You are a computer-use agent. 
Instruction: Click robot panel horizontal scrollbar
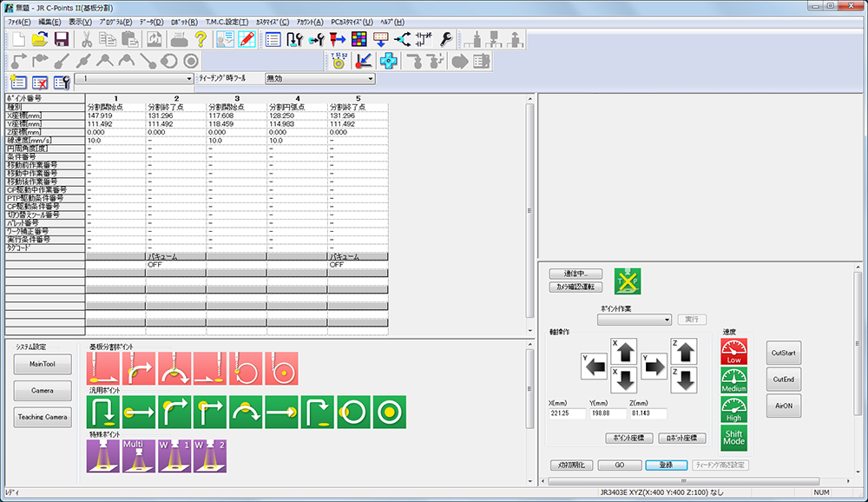pyautogui.click(x=684, y=481)
